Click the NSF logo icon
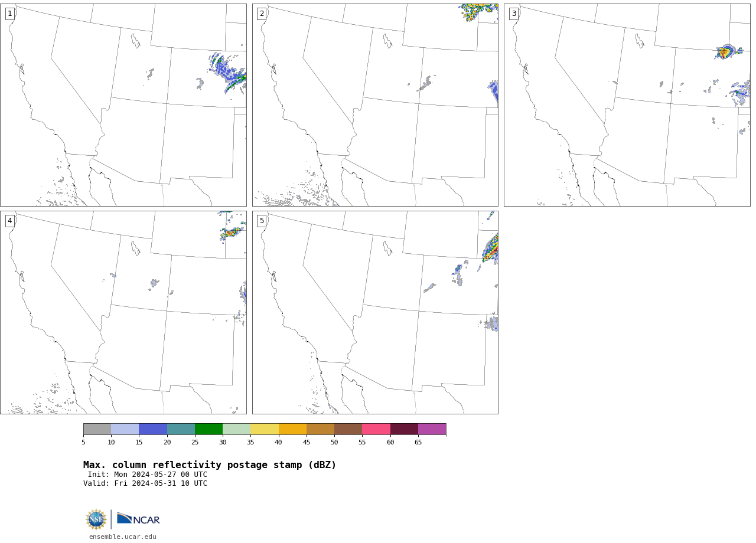This screenshot has height=543, width=756. point(96,519)
